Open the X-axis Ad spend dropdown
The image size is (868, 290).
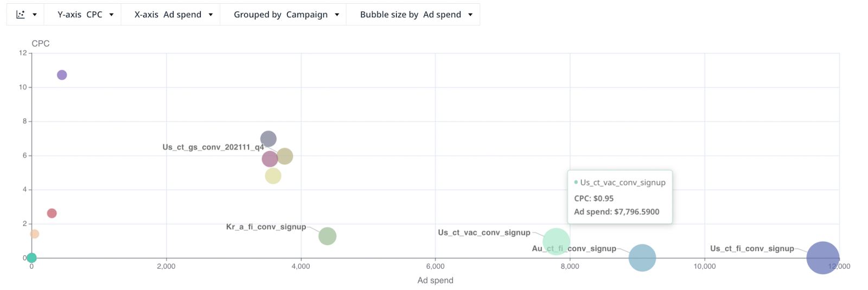[x=173, y=15]
